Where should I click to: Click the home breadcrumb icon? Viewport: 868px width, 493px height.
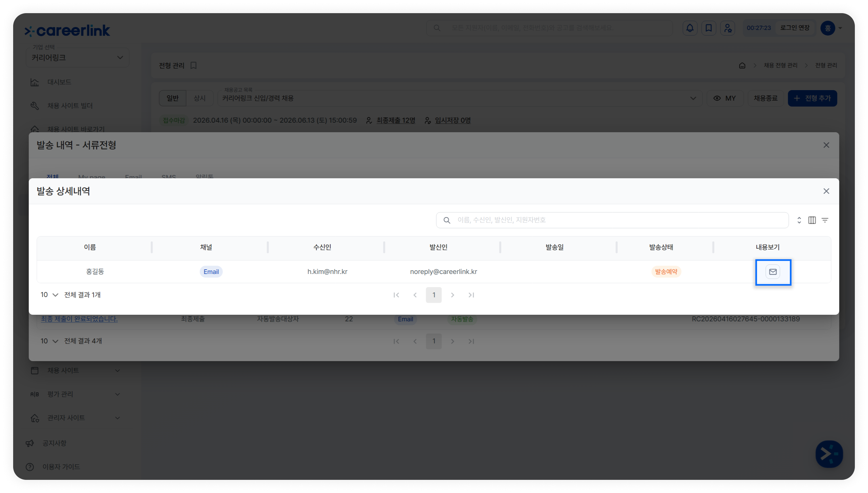coord(742,66)
